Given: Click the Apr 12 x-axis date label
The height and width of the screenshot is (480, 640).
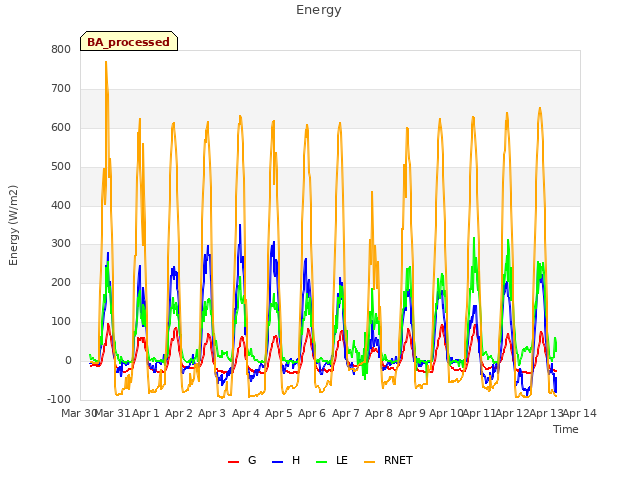Looking at the screenshot, I should [x=513, y=413].
